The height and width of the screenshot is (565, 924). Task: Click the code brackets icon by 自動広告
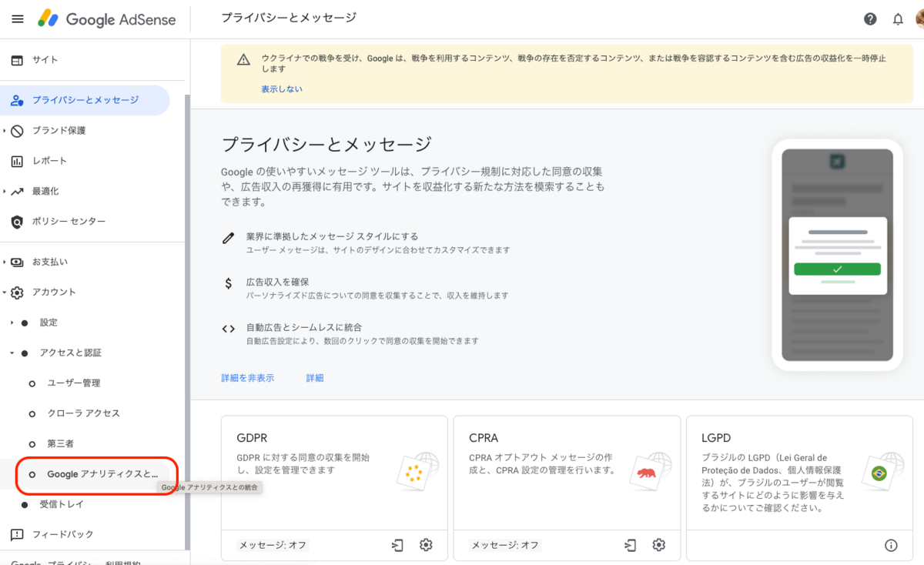coord(228,329)
